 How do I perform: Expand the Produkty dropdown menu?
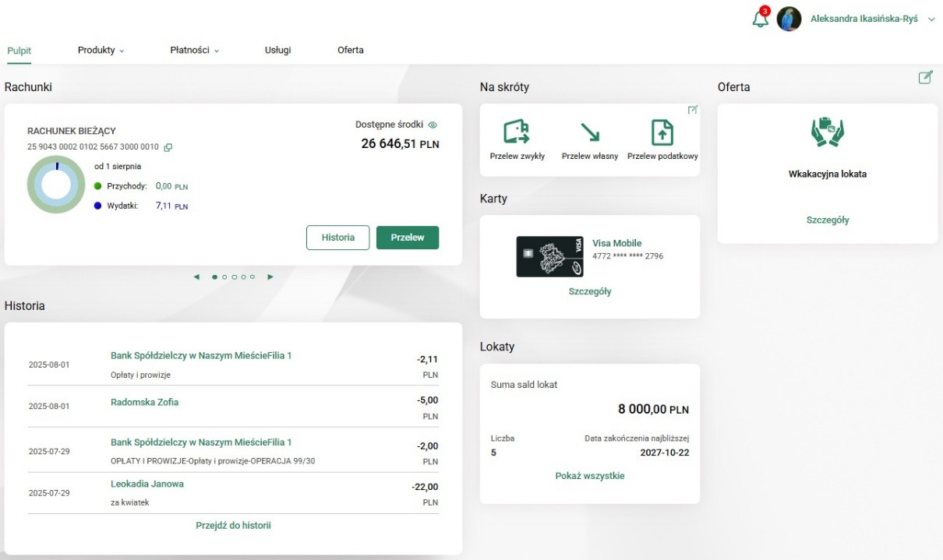101,51
